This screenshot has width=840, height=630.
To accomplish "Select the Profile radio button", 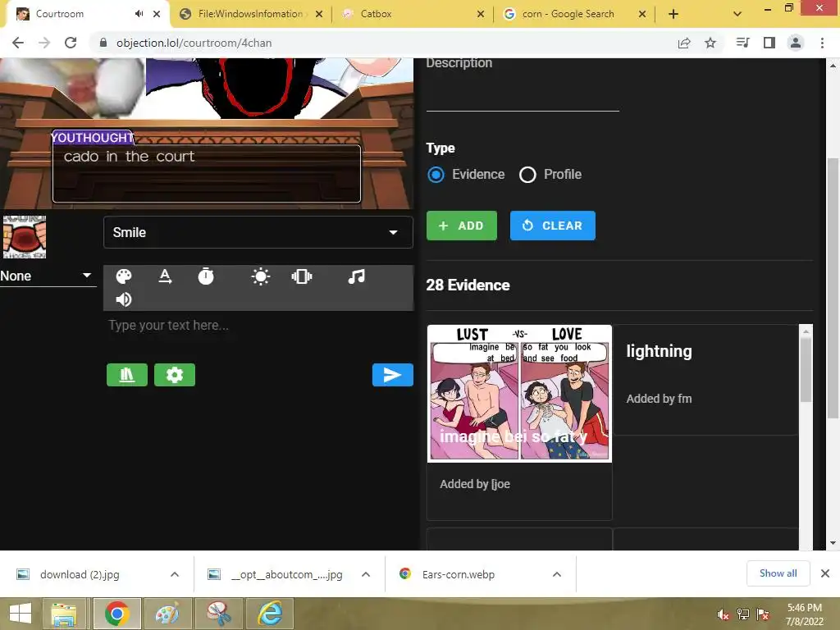I will click(527, 175).
